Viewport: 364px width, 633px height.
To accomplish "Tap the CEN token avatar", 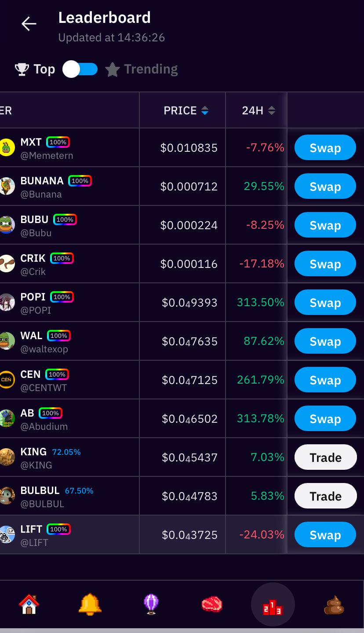I will (7, 380).
